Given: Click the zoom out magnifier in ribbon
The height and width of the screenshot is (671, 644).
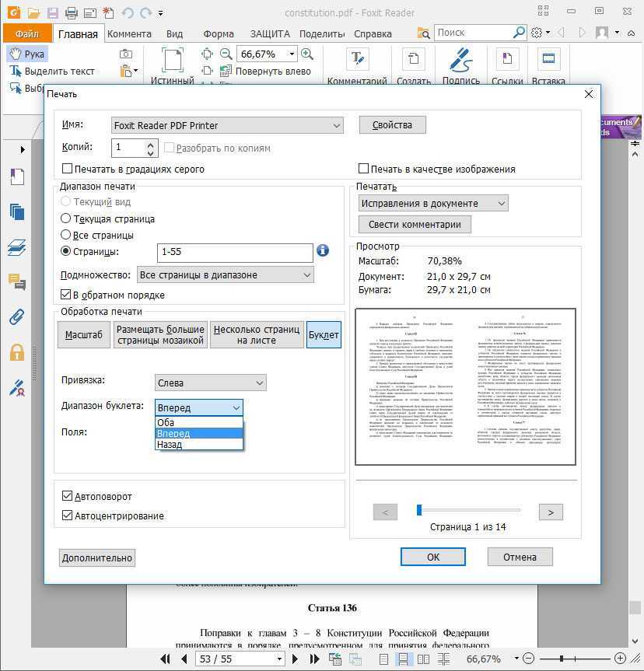Looking at the screenshot, I should 226,54.
